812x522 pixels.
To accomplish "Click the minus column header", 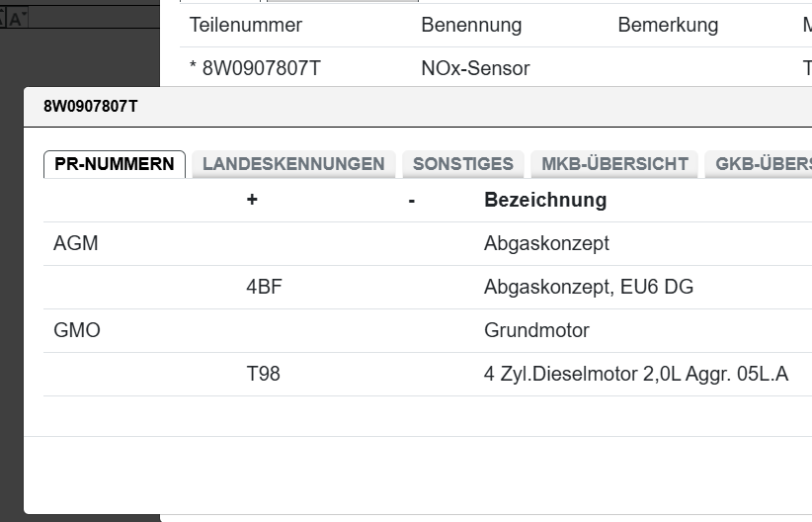I will [x=411, y=200].
